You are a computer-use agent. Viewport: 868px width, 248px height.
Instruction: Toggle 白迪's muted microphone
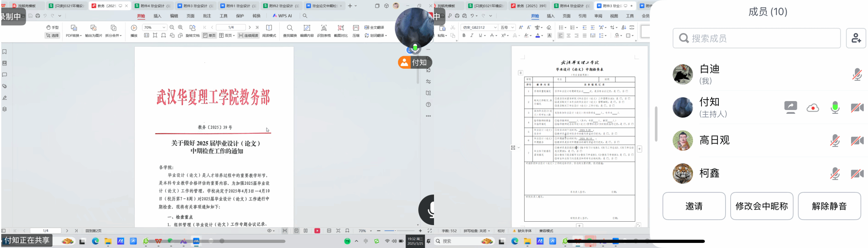tap(857, 75)
